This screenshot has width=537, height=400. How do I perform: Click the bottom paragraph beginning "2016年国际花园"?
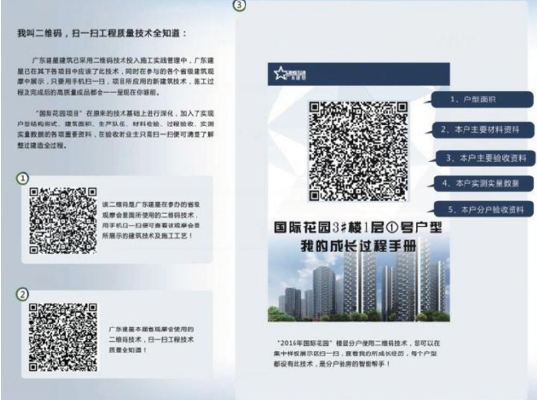(x=357, y=353)
